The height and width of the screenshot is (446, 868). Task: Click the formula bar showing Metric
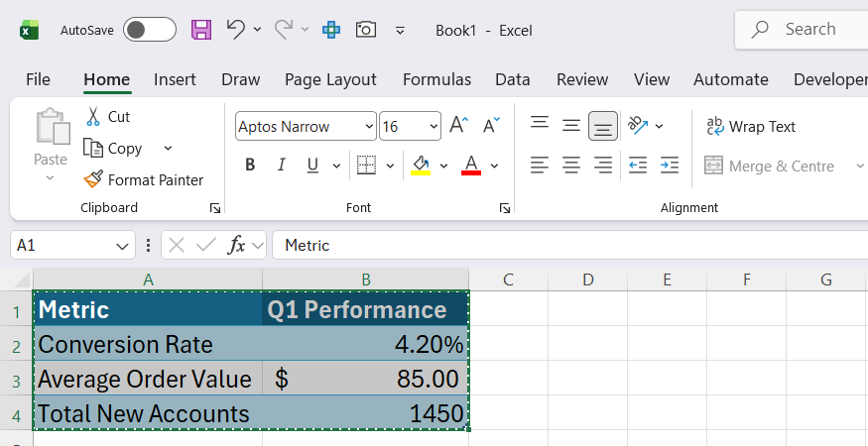[570, 245]
